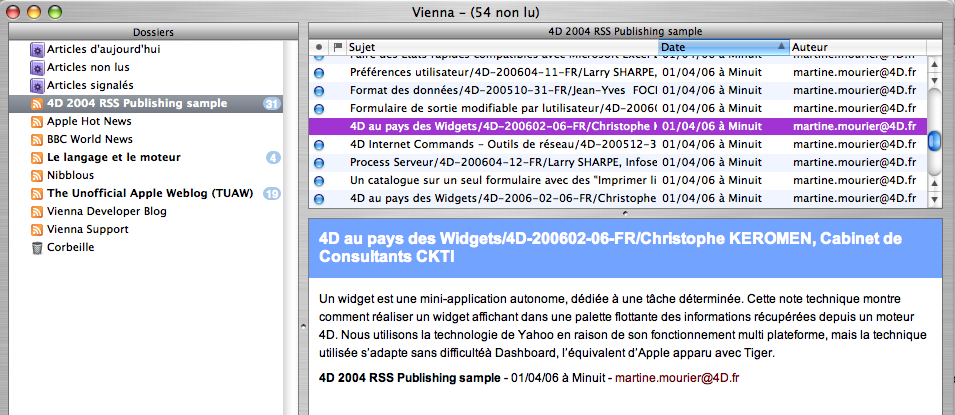
Task: Click the Articles non lus gear icon
Action: [37, 67]
